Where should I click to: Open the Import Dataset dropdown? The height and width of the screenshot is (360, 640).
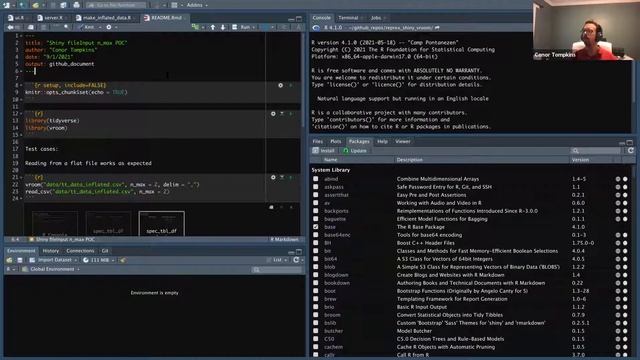(53, 260)
